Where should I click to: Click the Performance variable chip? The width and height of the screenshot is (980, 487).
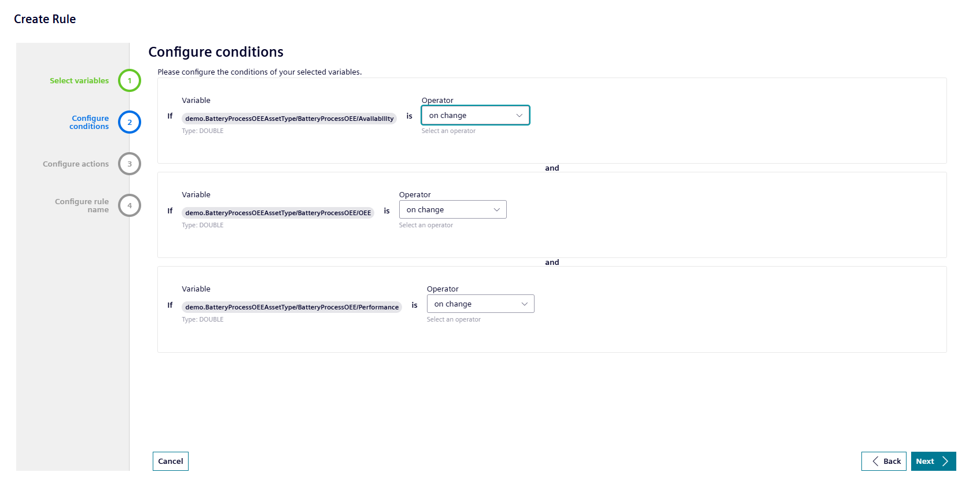tap(292, 307)
